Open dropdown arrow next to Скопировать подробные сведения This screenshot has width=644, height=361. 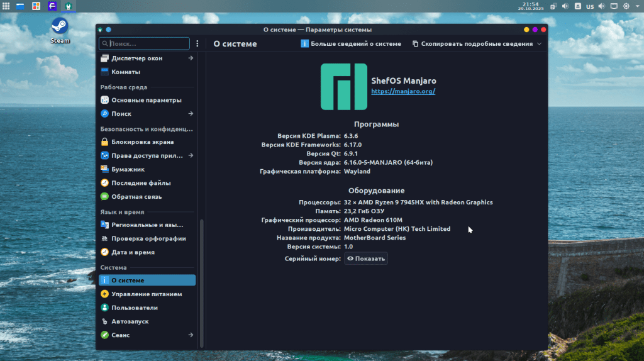click(x=539, y=44)
